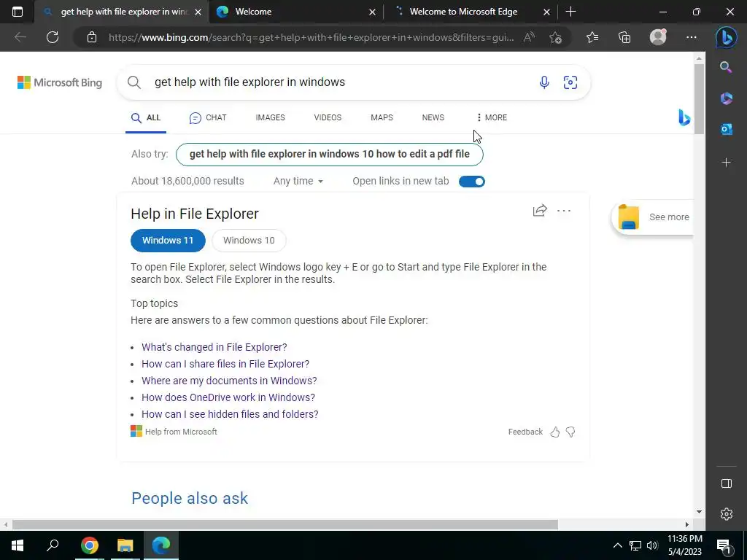Refresh the Bing search page

(53, 37)
